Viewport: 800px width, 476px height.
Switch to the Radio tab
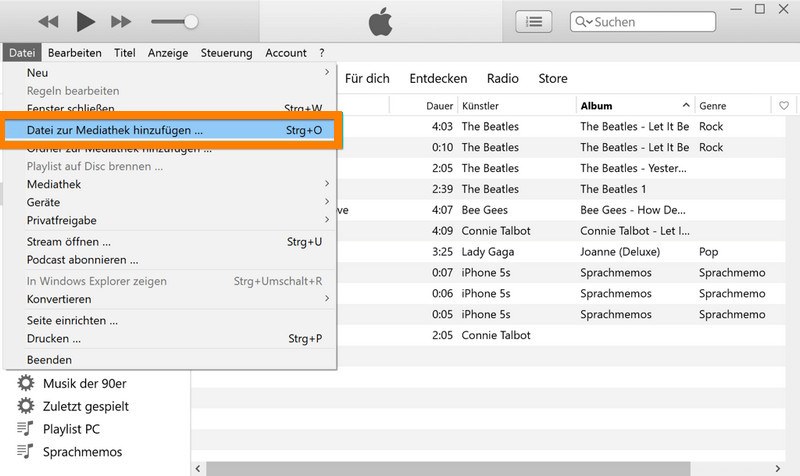click(x=503, y=78)
